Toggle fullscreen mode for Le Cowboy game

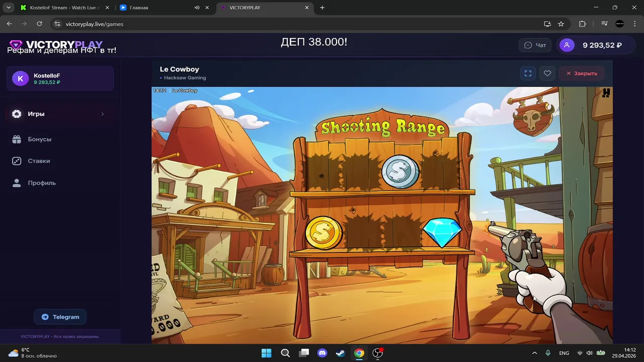(x=528, y=73)
